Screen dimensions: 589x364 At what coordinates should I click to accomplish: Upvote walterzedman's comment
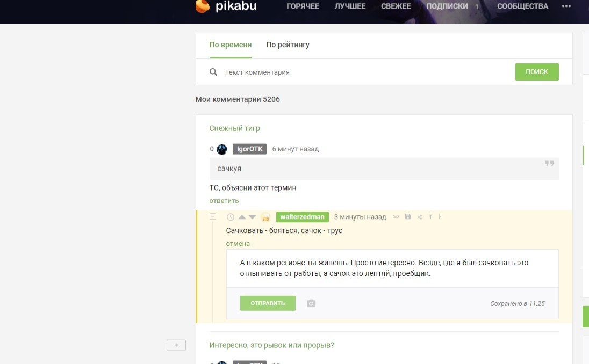pos(242,217)
